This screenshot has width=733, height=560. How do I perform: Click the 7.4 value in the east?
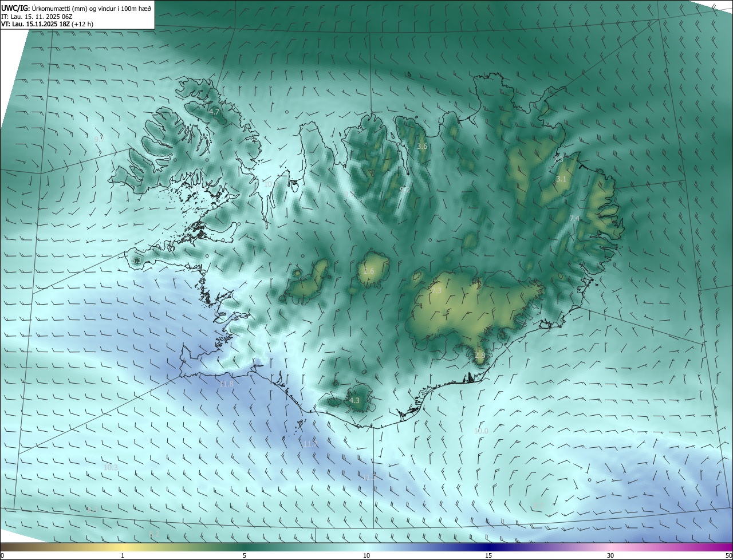[575, 219]
